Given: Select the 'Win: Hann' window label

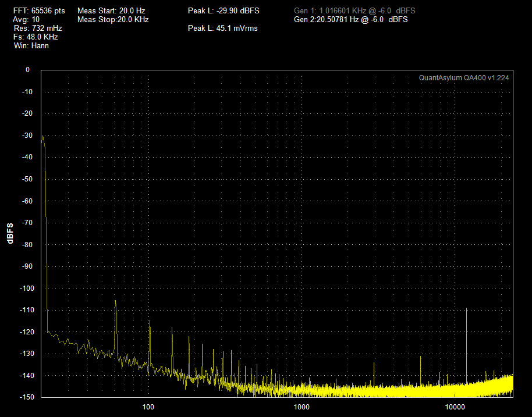Looking at the screenshot, I should click(x=31, y=46).
